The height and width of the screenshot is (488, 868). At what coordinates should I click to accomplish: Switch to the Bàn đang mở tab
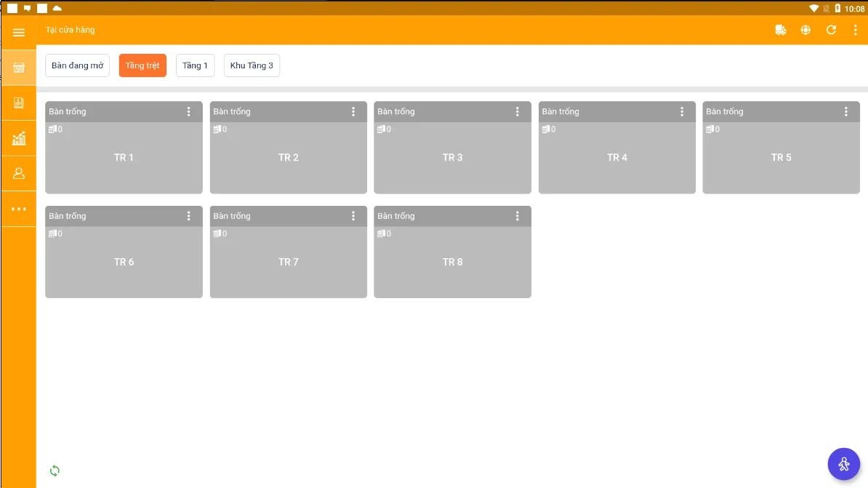coord(78,65)
